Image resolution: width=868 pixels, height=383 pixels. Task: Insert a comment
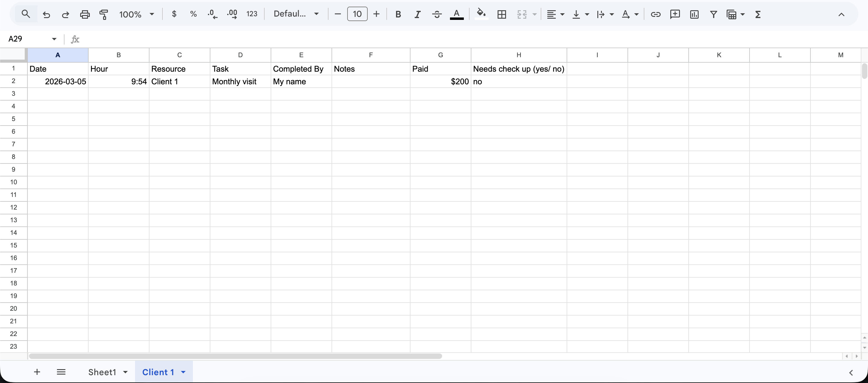(675, 14)
